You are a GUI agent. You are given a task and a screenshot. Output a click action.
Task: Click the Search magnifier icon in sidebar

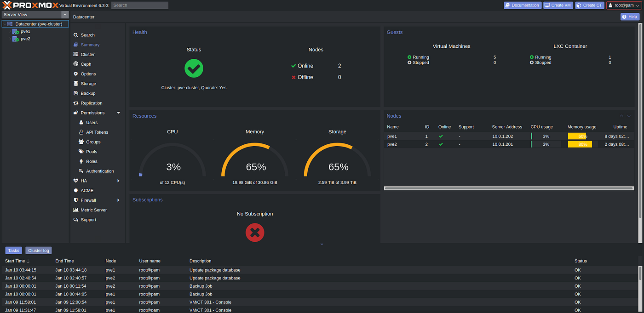[x=76, y=35]
